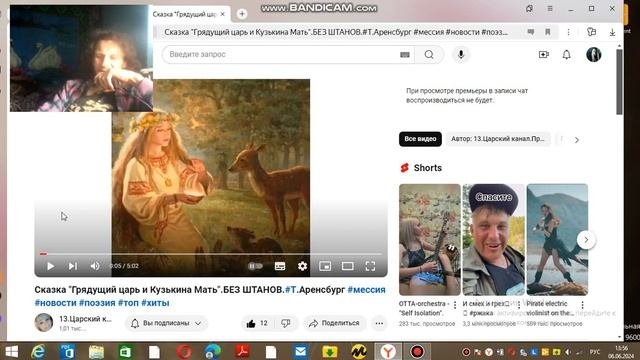Screen dimensions: 640x360
Task: Toggle the autoplay switch in player
Action: (x=255, y=266)
